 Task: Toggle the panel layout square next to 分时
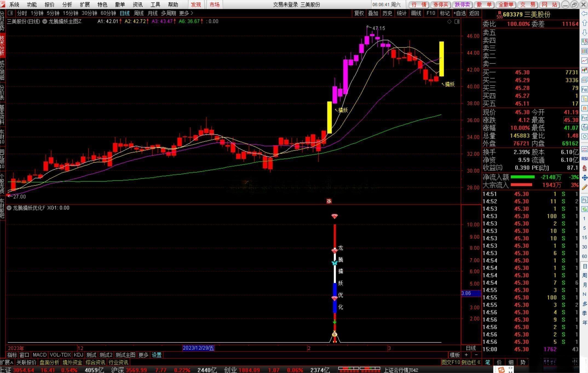(10, 13)
